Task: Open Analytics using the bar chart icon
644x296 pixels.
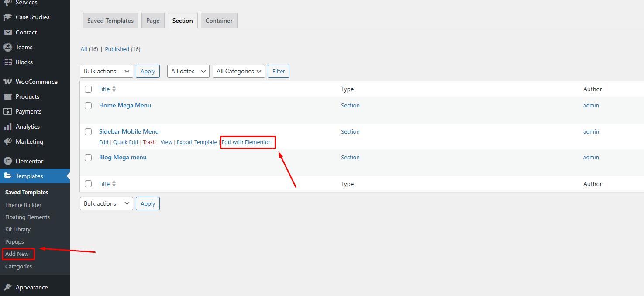Action: point(7,127)
